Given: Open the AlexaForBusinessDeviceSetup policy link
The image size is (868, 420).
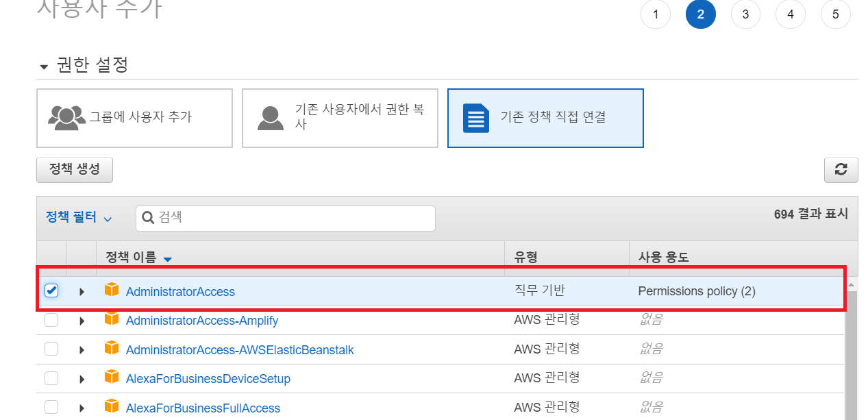Looking at the screenshot, I should click(x=208, y=379).
